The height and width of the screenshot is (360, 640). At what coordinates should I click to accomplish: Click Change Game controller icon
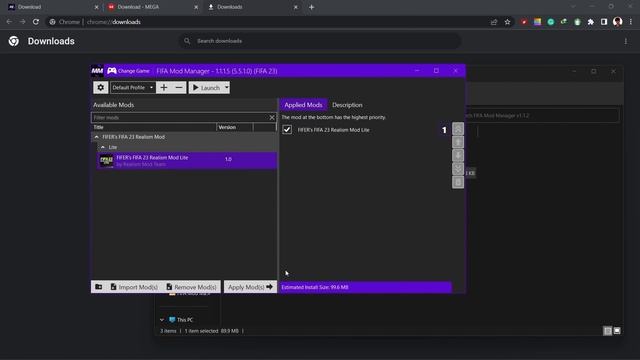pyautogui.click(x=111, y=71)
